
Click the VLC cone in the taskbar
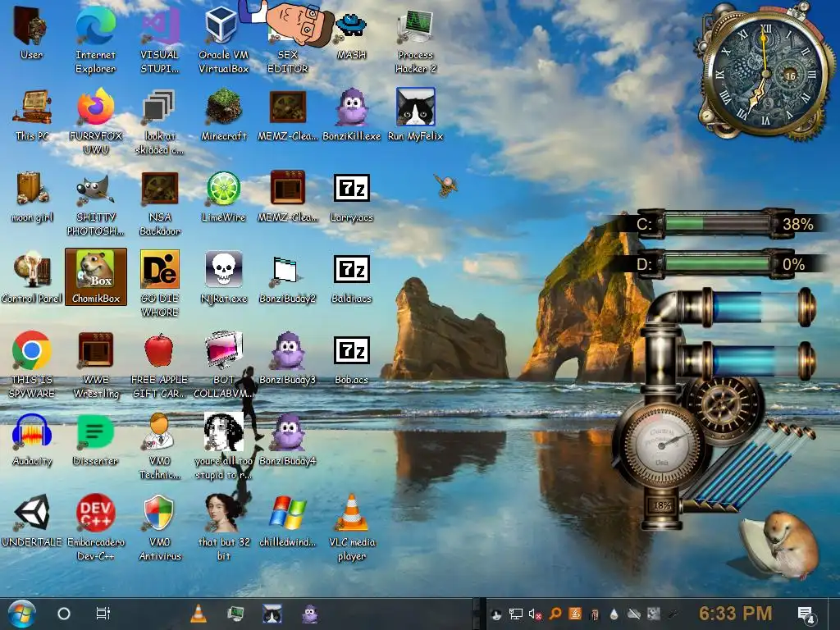199,614
